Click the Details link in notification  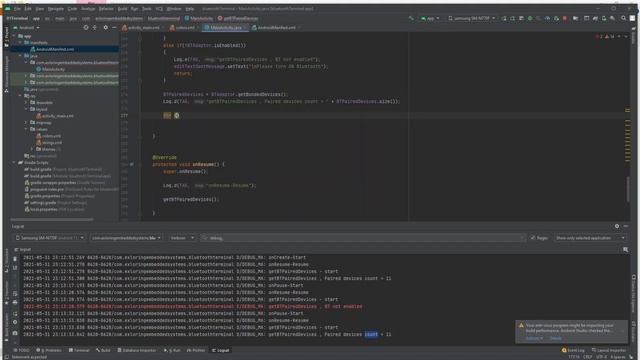(x=556, y=338)
